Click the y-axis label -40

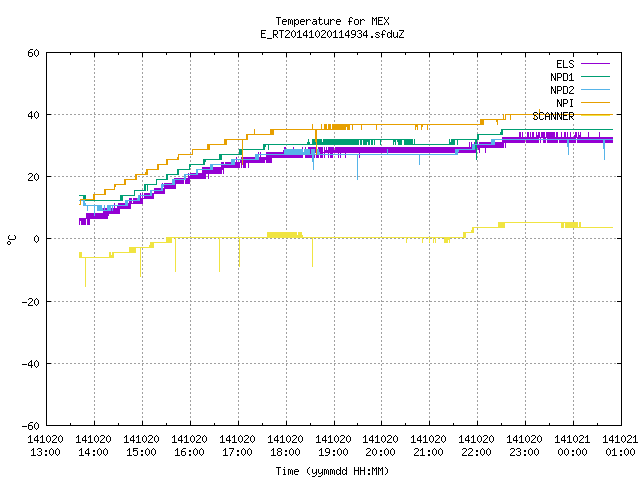(x=31, y=364)
